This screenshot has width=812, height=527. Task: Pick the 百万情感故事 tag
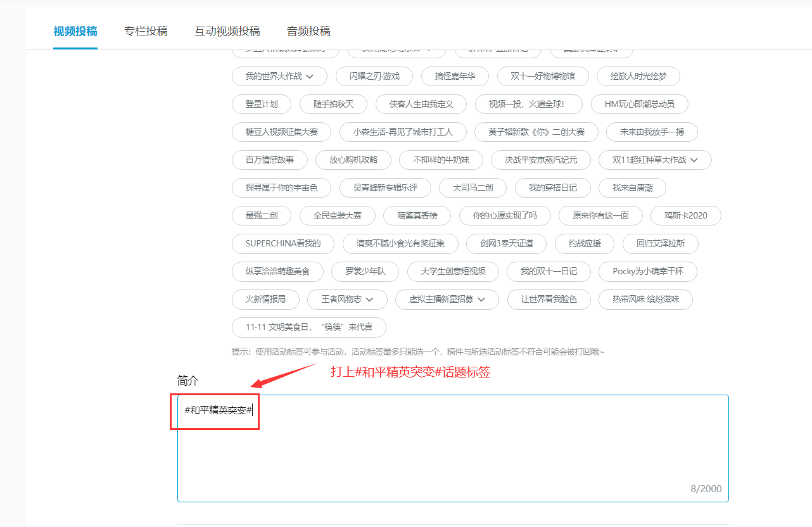point(270,160)
